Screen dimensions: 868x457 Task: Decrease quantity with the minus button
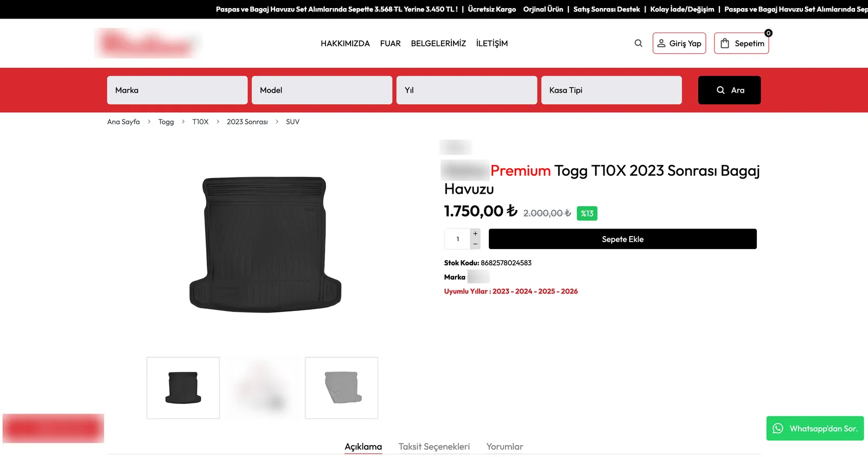475,244
